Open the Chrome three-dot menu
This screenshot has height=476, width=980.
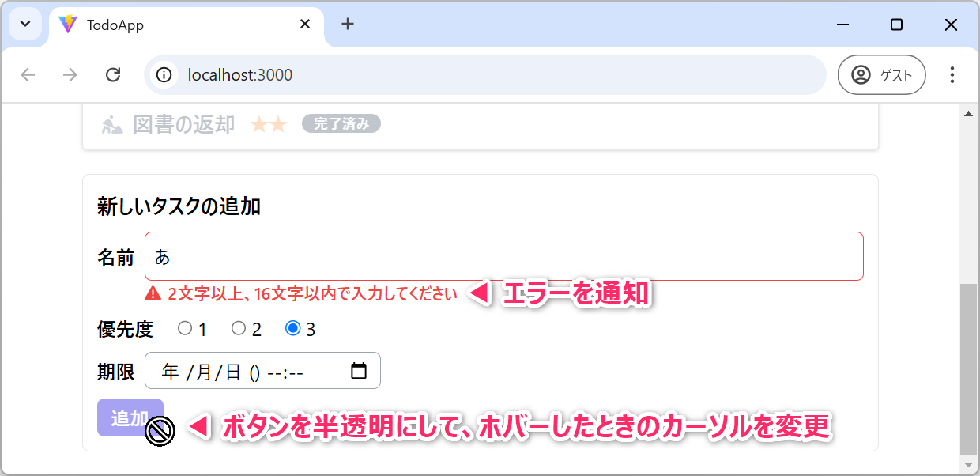952,75
